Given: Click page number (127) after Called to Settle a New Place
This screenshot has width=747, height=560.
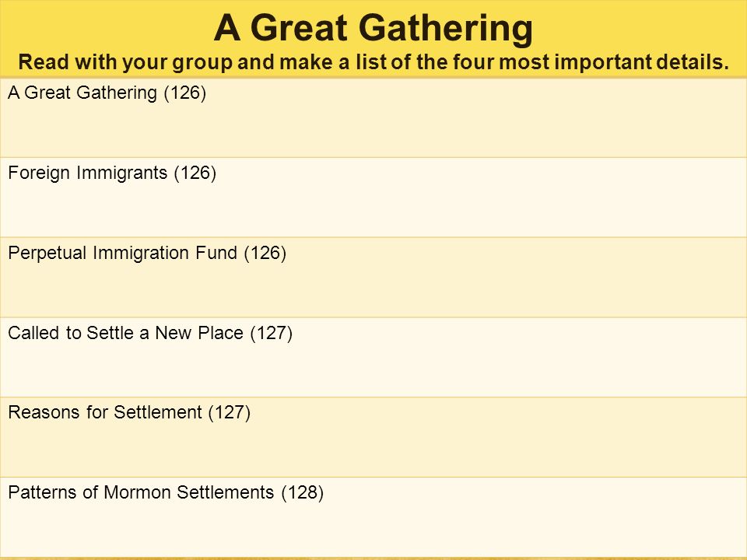Looking at the screenshot, I should point(272,333).
